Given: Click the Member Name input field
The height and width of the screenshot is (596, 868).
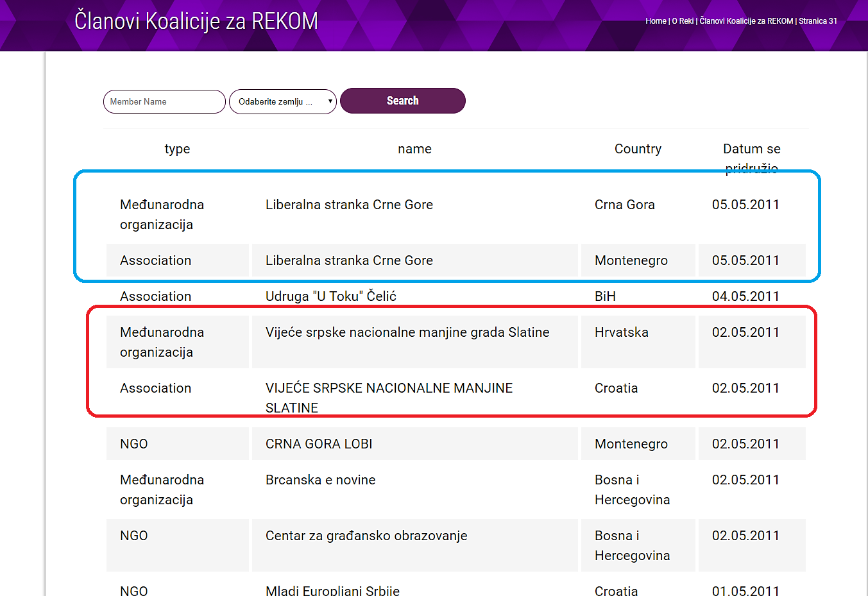Looking at the screenshot, I should tap(164, 101).
